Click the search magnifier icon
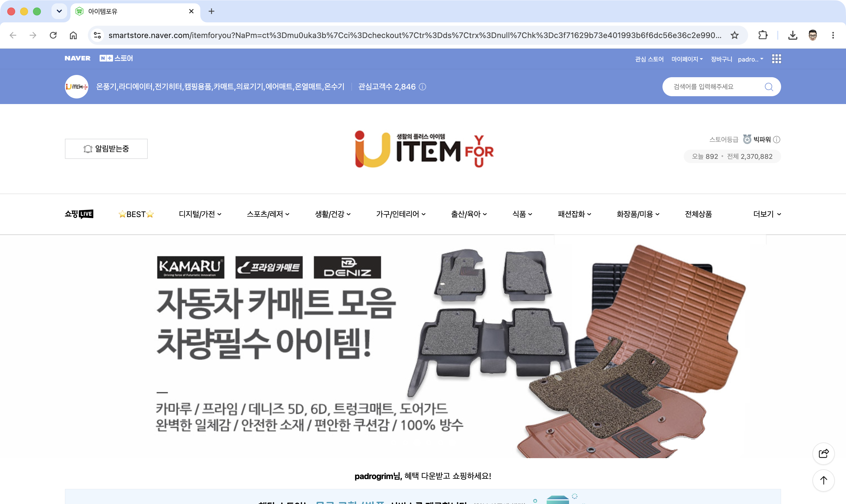 click(x=769, y=87)
